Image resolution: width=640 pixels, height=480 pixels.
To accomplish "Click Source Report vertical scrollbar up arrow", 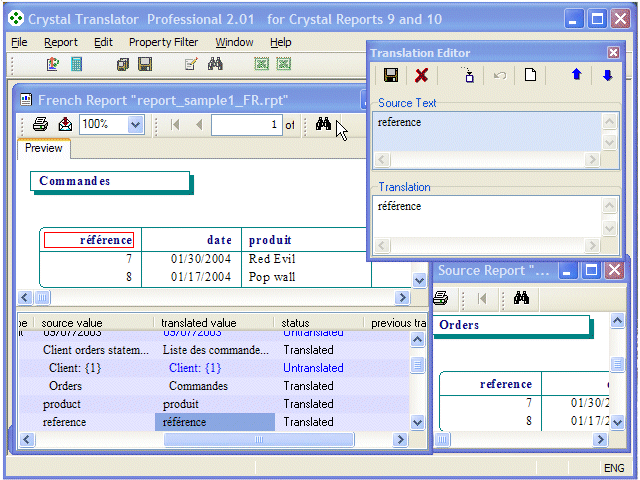I will (x=617, y=321).
